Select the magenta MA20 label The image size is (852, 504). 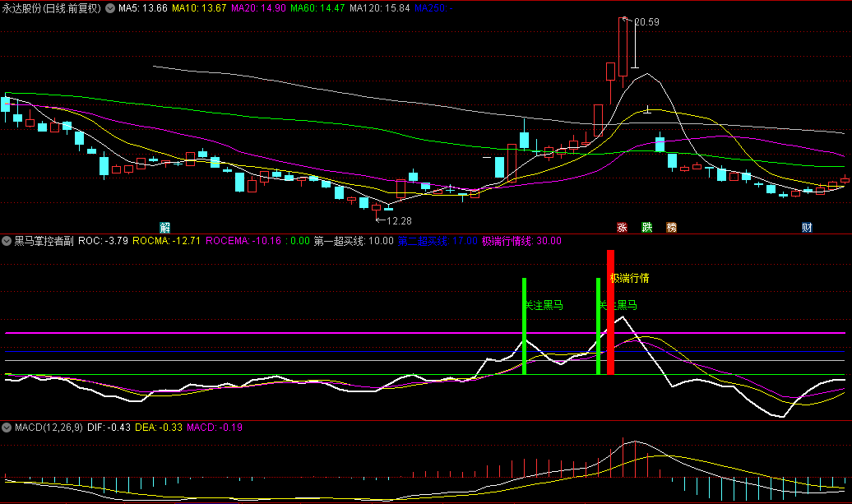pyautogui.click(x=257, y=7)
